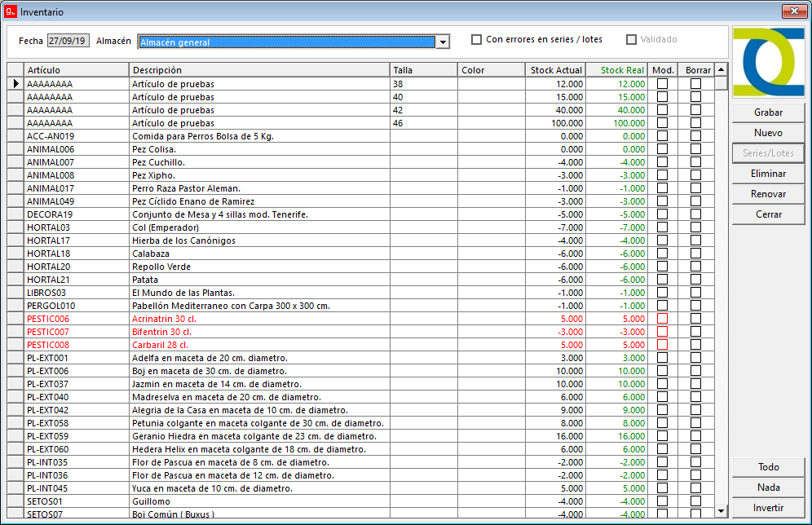This screenshot has height=525, width=812.
Task: Select all with the Todo button
Action: 768,467
